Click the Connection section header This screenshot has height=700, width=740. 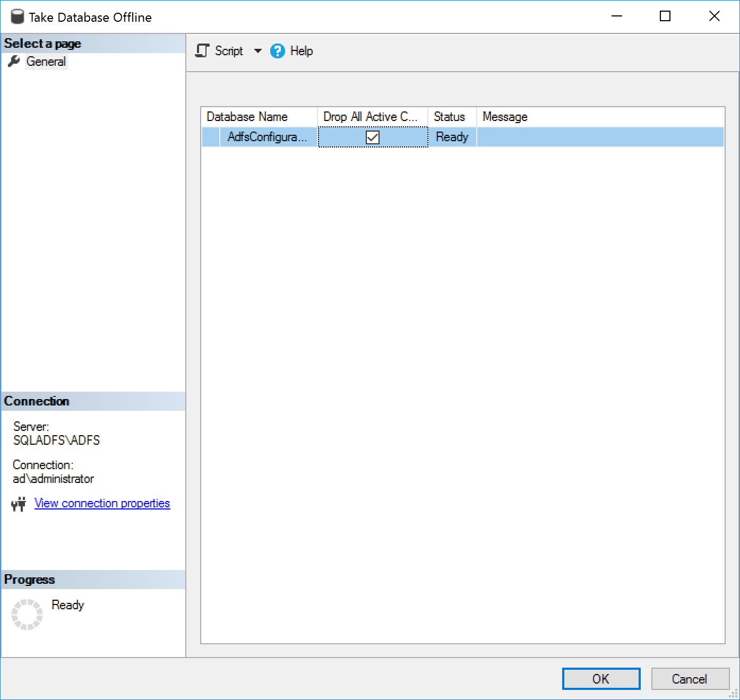(x=93, y=401)
